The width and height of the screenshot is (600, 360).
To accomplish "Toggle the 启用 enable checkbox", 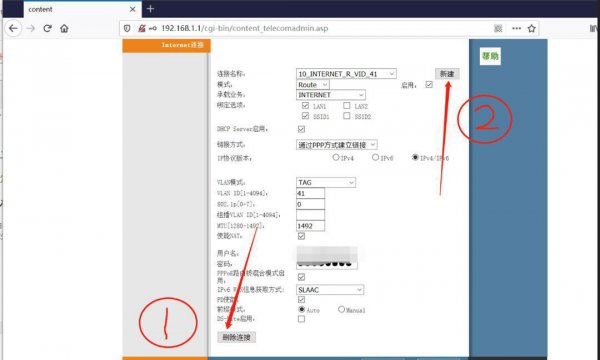I will coord(429,85).
